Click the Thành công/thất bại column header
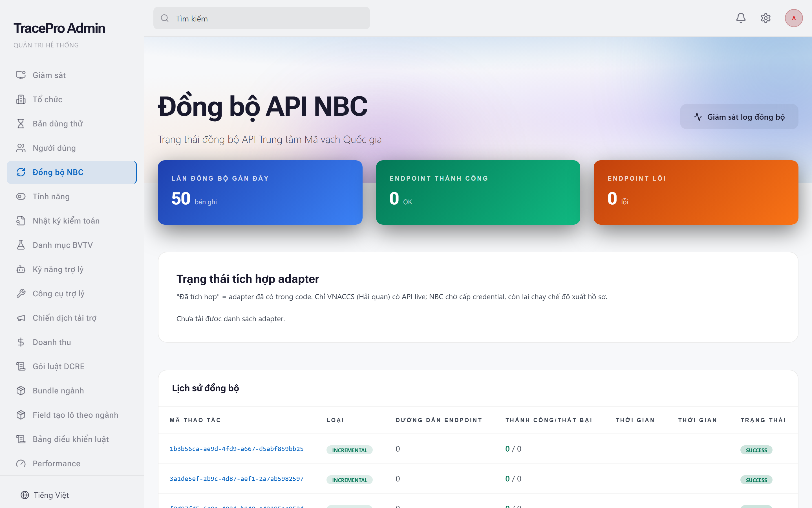 point(549,420)
